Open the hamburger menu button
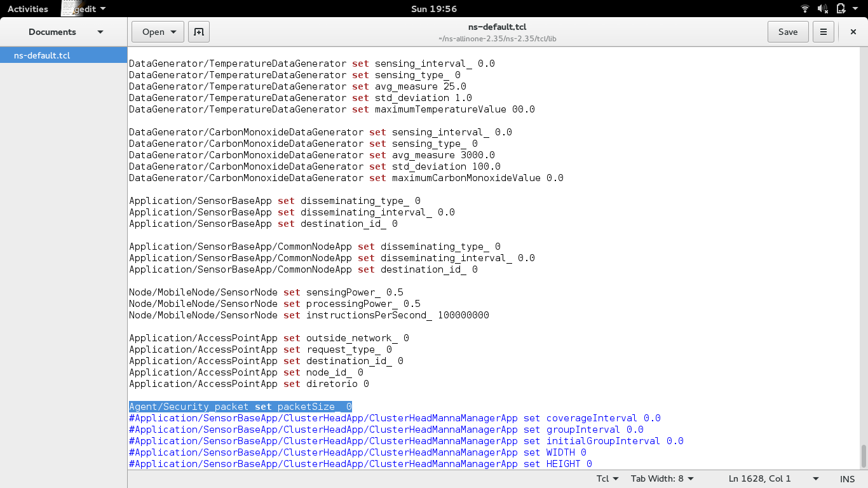This screenshot has height=488, width=868. 824,32
